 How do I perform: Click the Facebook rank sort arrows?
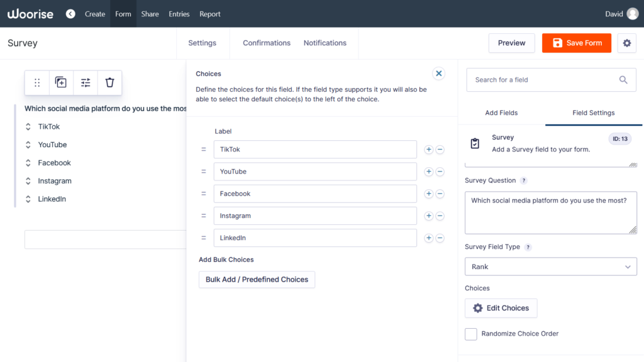pyautogui.click(x=28, y=163)
